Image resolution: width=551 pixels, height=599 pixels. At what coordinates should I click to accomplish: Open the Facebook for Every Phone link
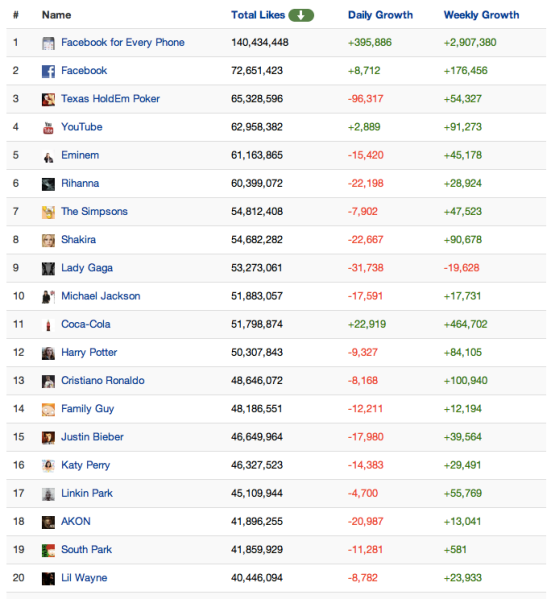[x=123, y=42]
